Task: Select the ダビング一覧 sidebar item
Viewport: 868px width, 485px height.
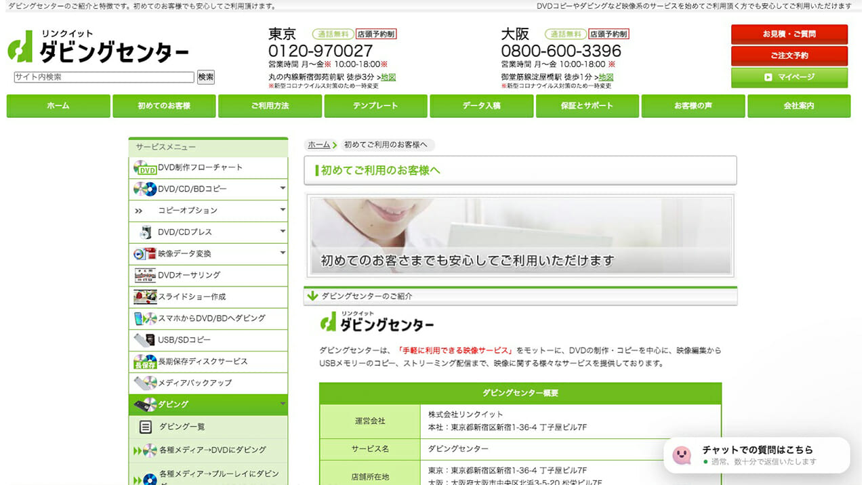Action: coord(208,427)
